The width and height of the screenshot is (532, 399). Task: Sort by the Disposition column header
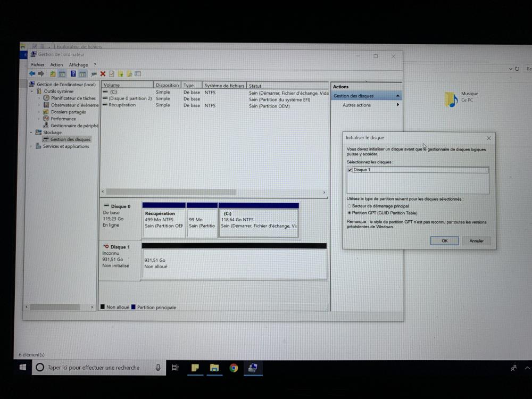click(x=167, y=85)
